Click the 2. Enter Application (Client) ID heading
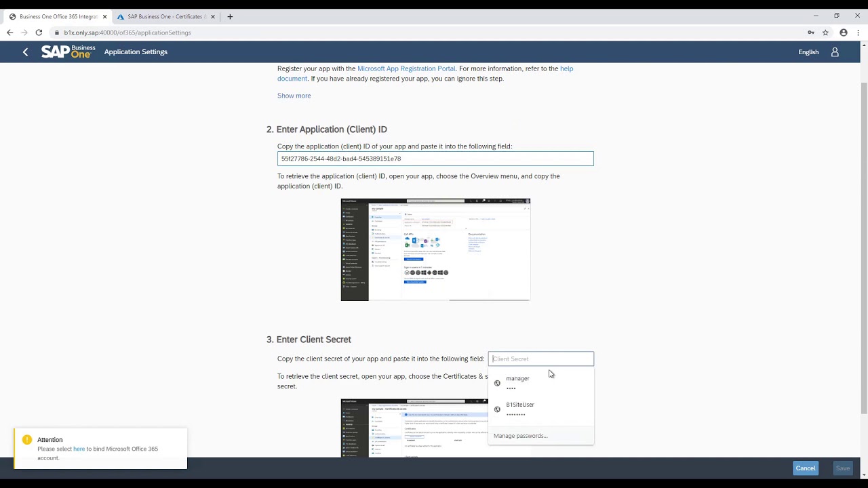Screen dimensions: 868x488 click(x=326, y=129)
